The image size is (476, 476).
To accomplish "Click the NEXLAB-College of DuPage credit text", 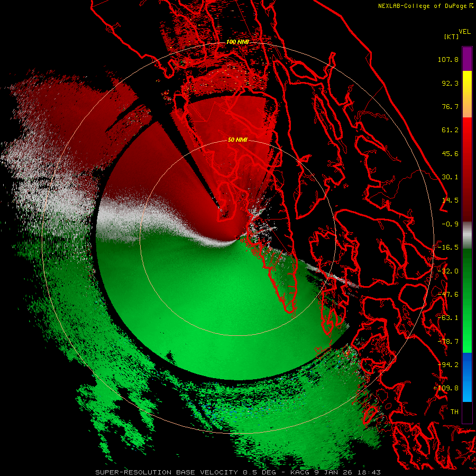I will click(422, 6).
